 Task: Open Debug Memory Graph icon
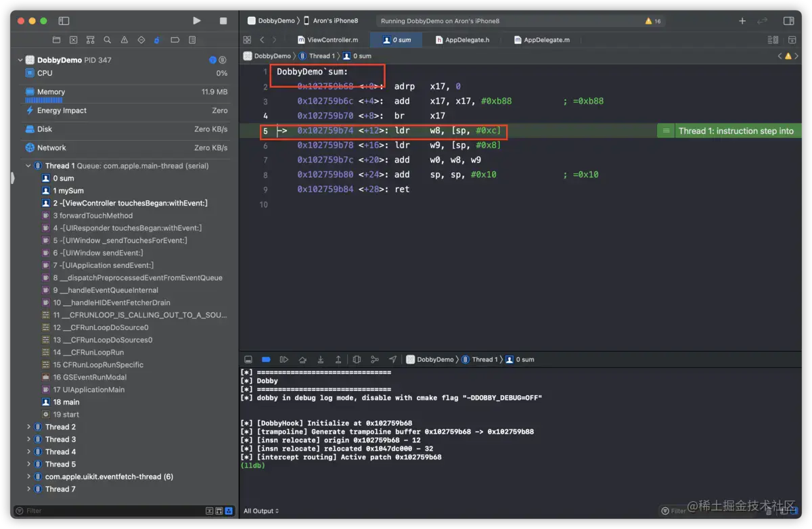pos(375,359)
